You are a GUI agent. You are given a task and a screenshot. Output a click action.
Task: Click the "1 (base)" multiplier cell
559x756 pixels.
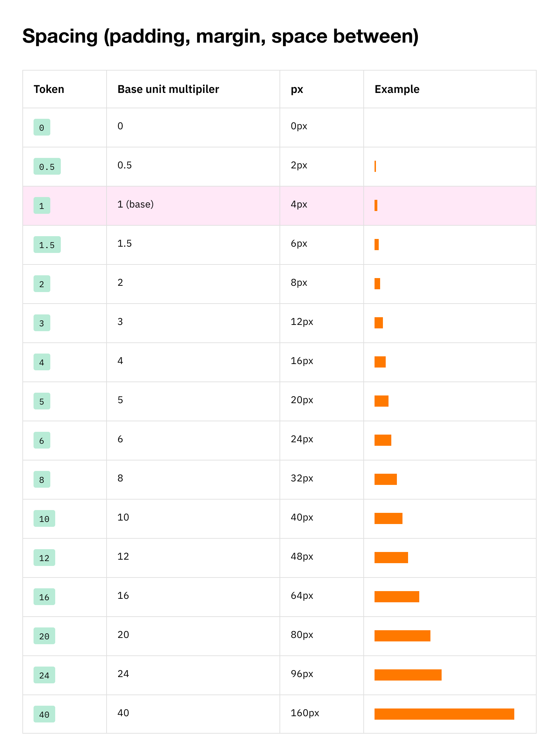(136, 204)
